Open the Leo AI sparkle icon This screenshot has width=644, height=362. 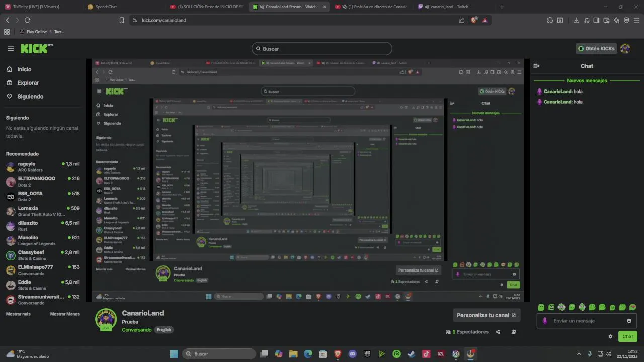coord(616,20)
